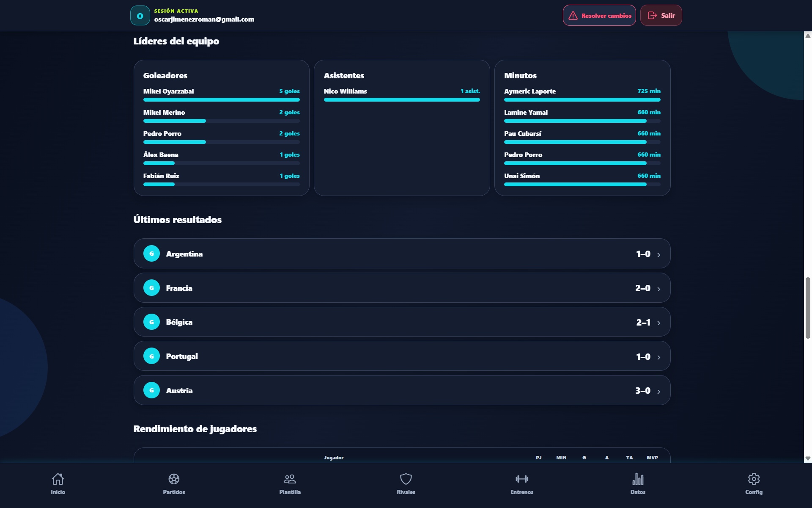Click the 1 asist. value
The image size is (812, 508).
[470, 91]
